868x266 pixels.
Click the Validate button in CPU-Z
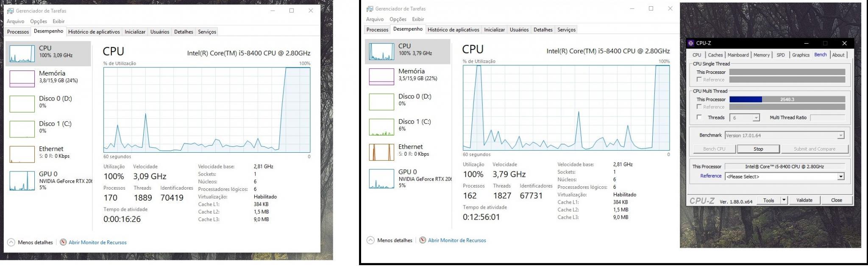pyautogui.click(x=804, y=200)
